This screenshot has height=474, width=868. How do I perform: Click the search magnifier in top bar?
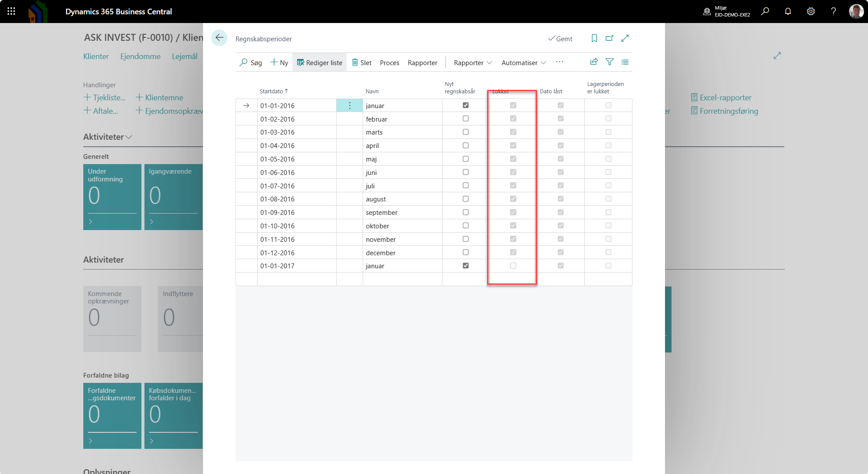point(765,11)
